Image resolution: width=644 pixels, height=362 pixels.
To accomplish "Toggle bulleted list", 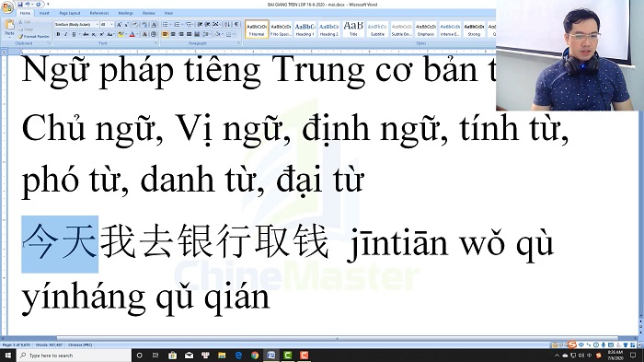I will coord(165,24).
